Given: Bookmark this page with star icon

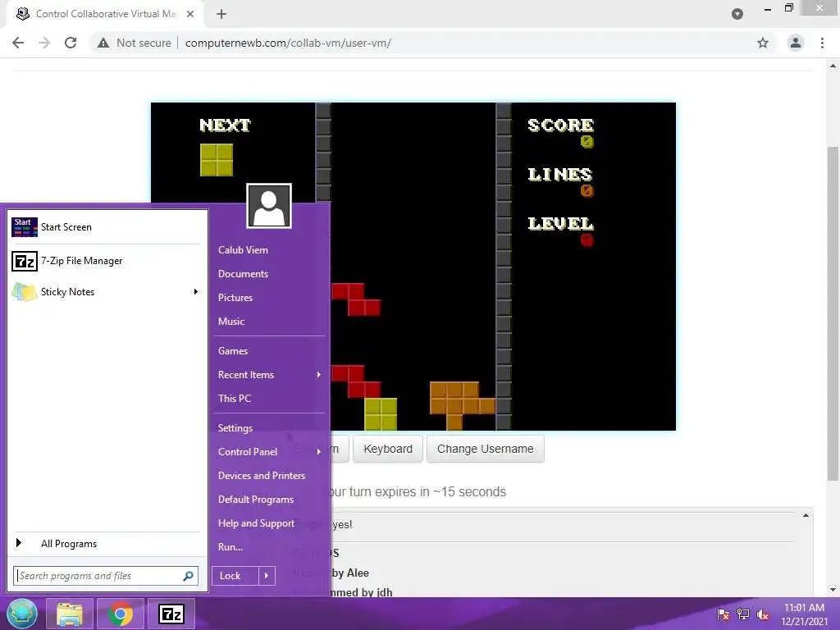Looking at the screenshot, I should (x=763, y=43).
